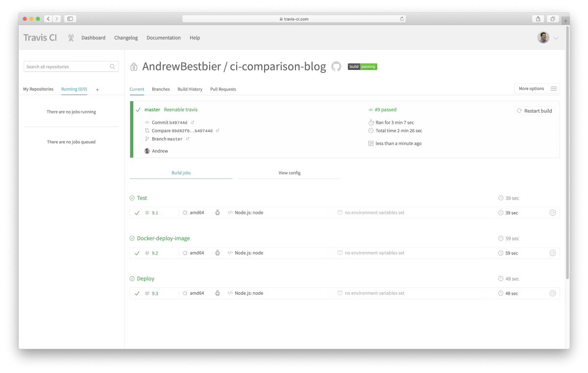Switch to View config tab

[x=290, y=173]
